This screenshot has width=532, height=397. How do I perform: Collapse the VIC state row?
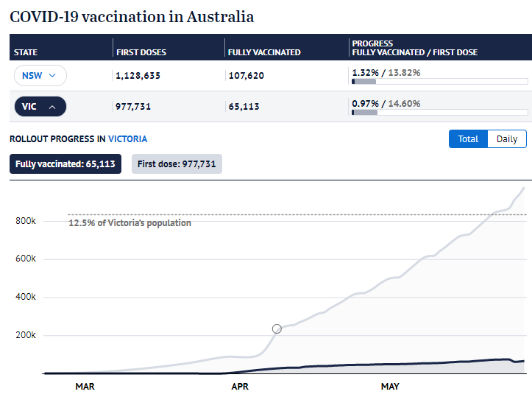tap(40, 106)
